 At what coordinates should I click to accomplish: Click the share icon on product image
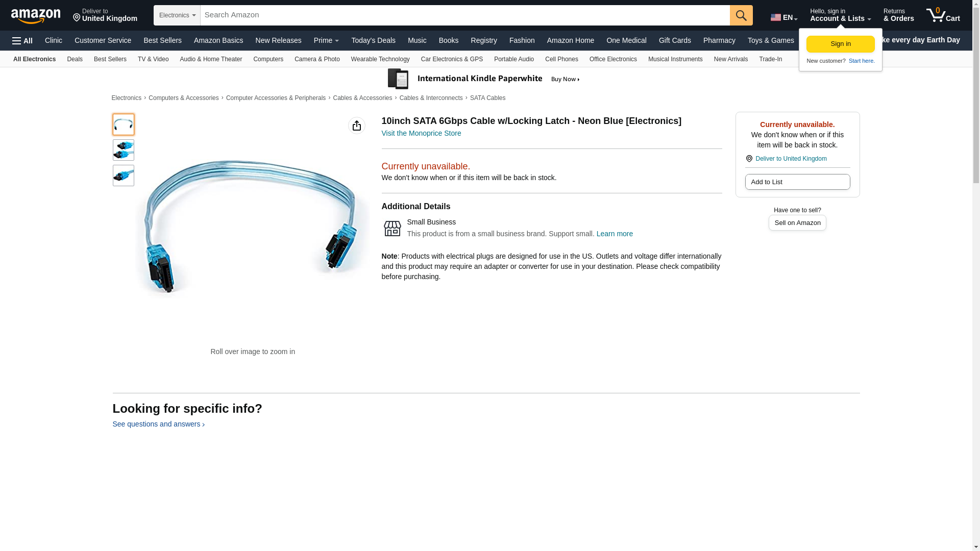357,126
